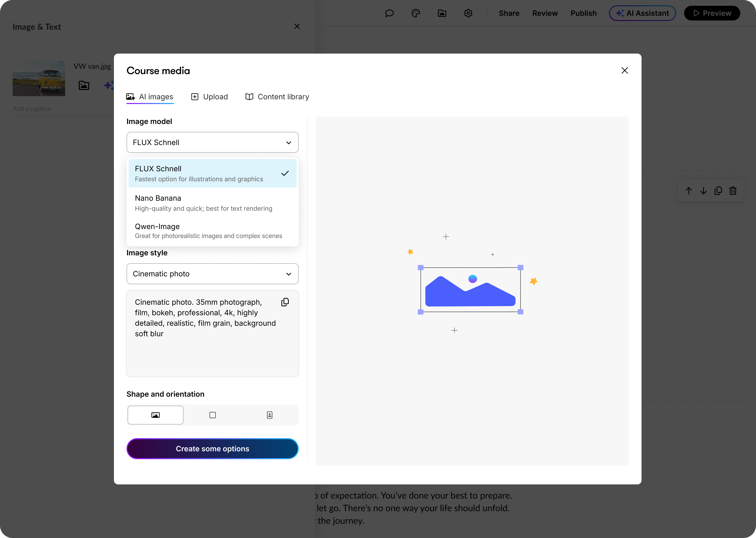Select the VW van.jpg thumbnail
The height and width of the screenshot is (538, 756).
[39, 78]
